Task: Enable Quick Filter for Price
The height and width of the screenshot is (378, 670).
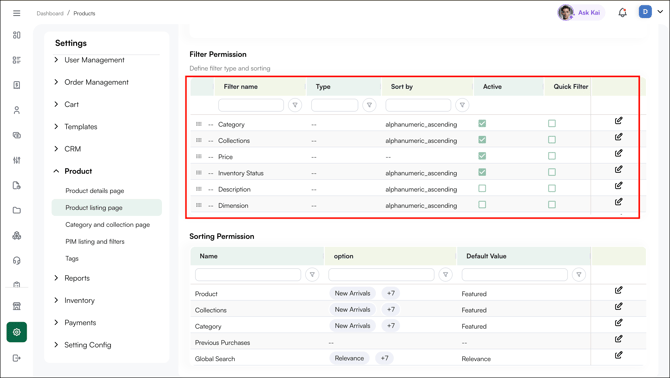Action: pyautogui.click(x=552, y=156)
